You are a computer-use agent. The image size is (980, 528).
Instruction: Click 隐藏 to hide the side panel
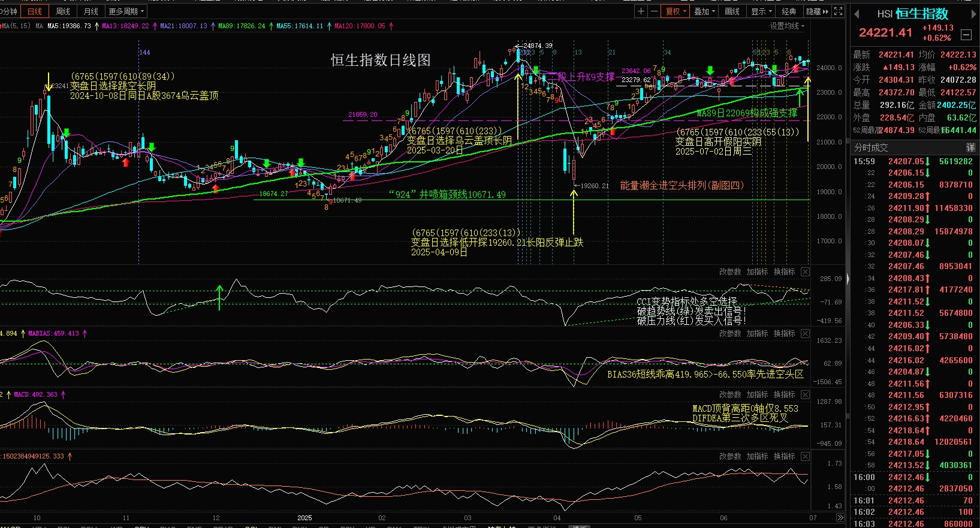tap(817, 11)
